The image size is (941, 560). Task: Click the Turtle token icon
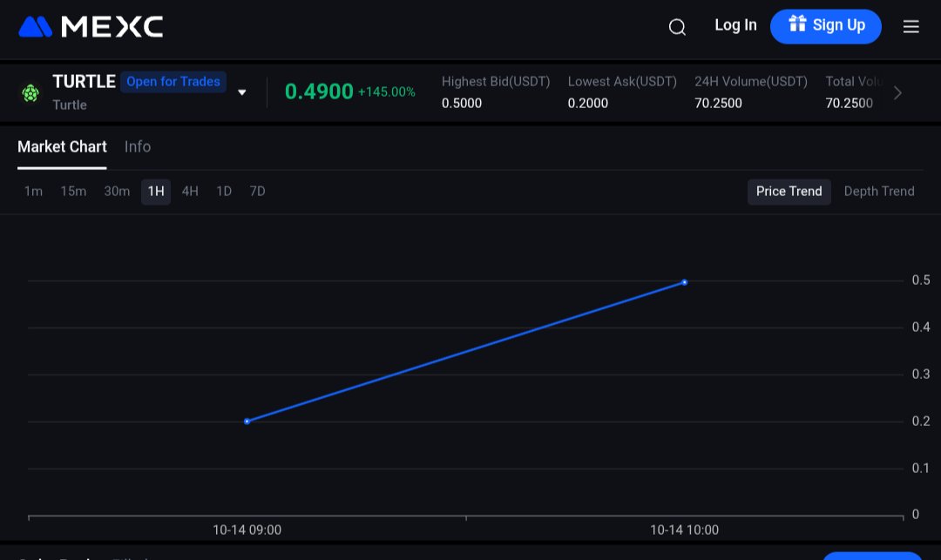[30, 93]
